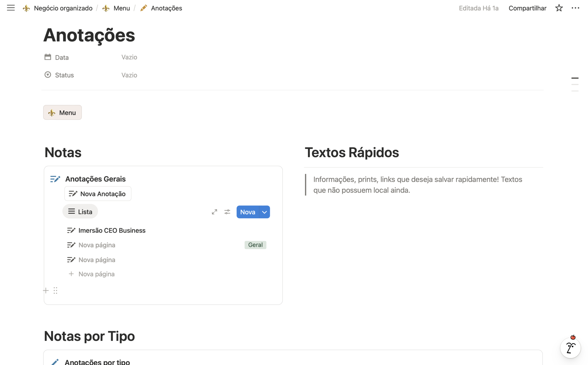Open the AI assistant floating icon
This screenshot has width=588, height=365.
tap(570, 348)
